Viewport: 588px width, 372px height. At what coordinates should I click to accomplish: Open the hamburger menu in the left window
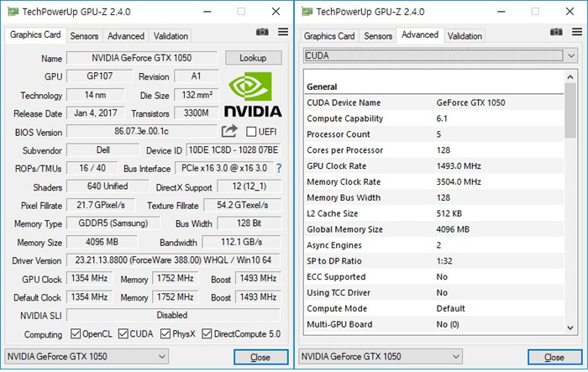point(283,32)
